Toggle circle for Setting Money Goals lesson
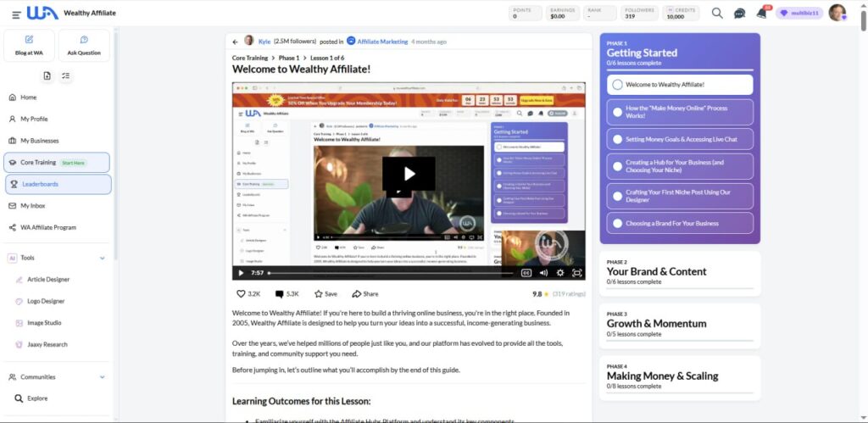The image size is (868, 423). point(617,140)
